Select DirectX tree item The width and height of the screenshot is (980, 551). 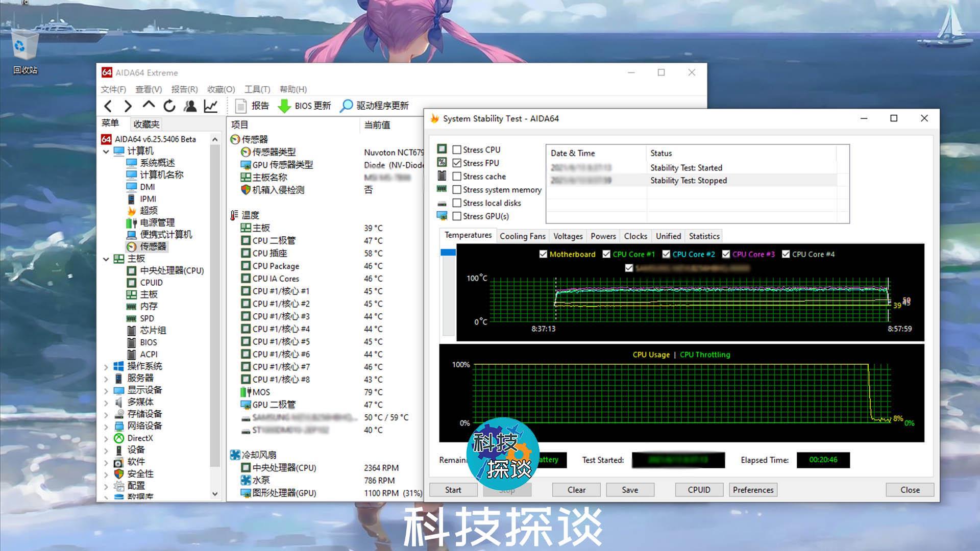pos(134,438)
